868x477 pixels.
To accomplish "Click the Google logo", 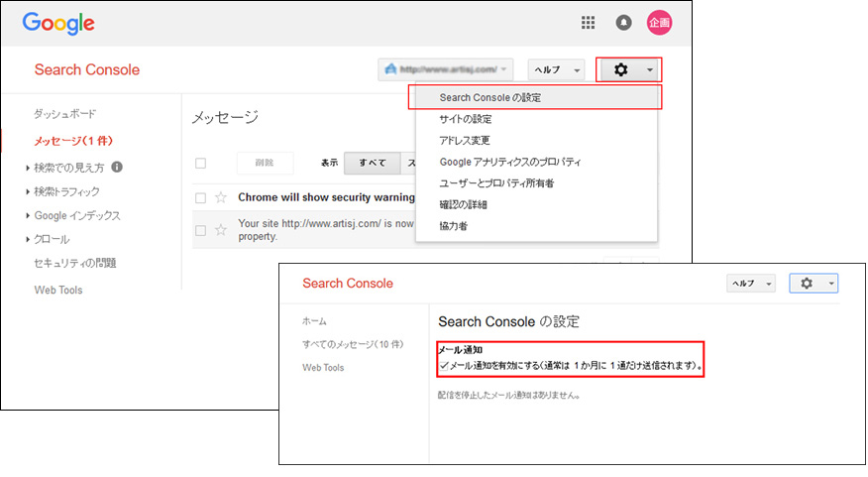I will click(58, 23).
